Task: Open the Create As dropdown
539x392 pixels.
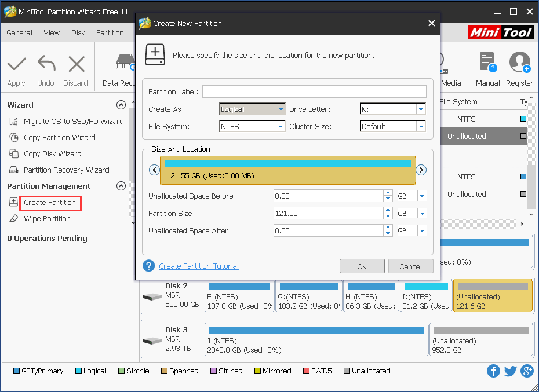Action: [281, 109]
